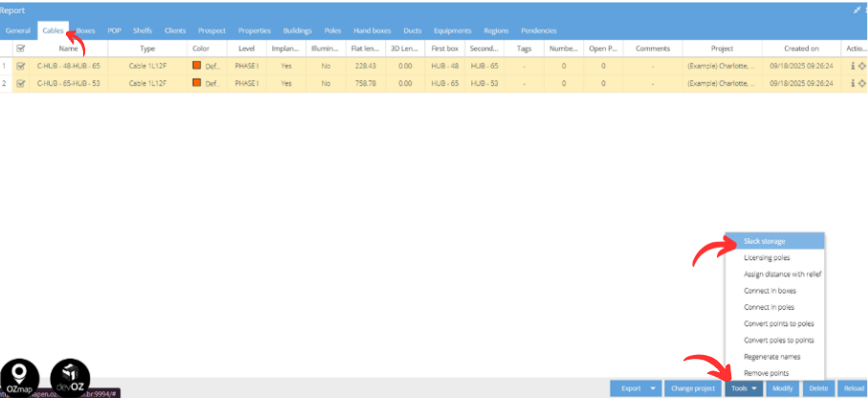Viewport: 868px width, 398px height.
Task: Switch to the General tab
Action: (18, 31)
